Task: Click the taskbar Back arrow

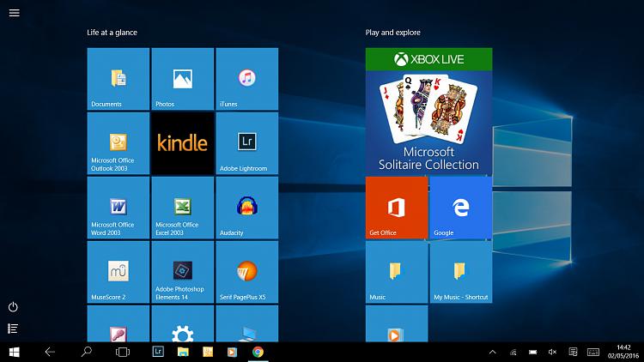Action: click(50, 352)
